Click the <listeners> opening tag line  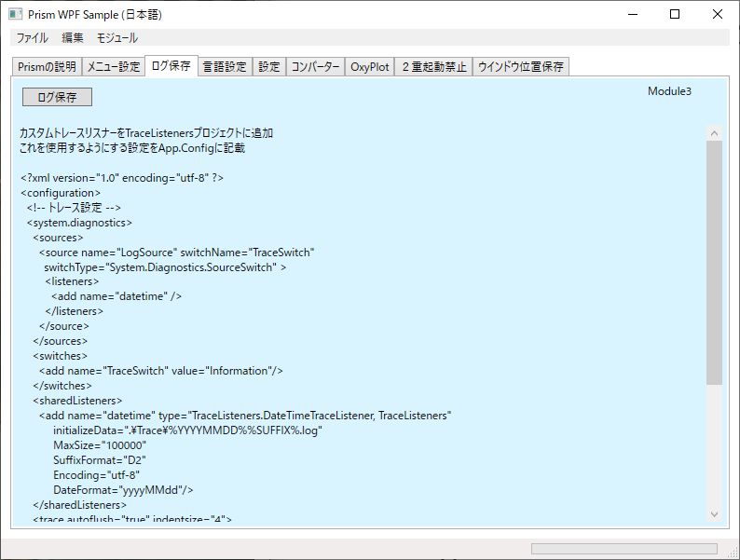coord(72,281)
